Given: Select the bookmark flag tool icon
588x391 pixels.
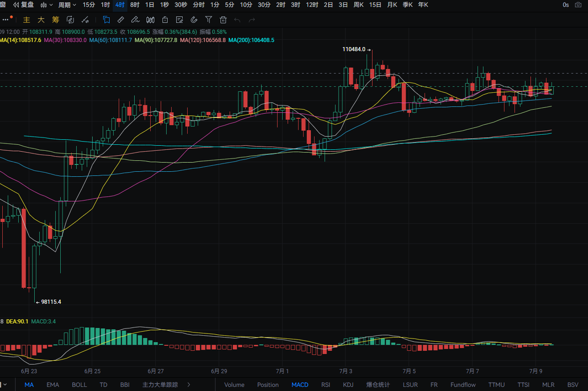Looking at the screenshot, I should [106, 20].
